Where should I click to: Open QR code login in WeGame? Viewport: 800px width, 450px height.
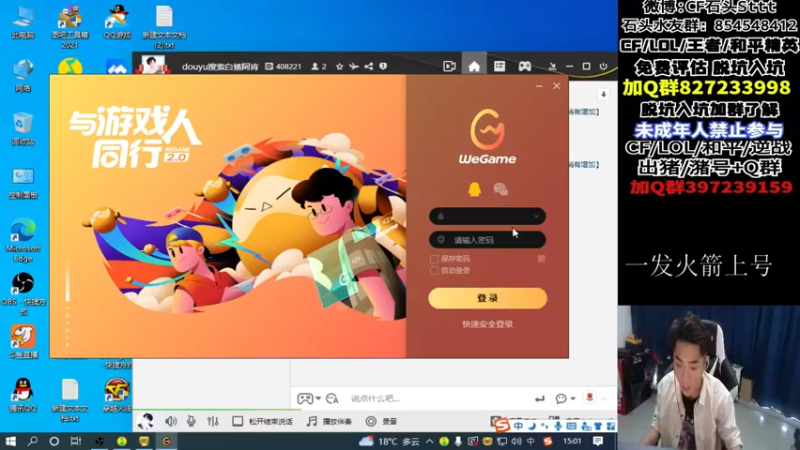[x=541, y=259]
